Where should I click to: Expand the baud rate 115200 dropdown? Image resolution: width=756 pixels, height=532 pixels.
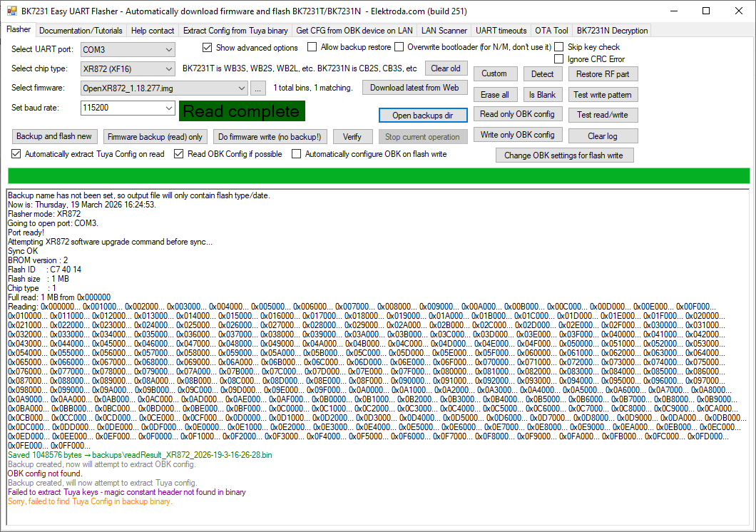(x=169, y=108)
